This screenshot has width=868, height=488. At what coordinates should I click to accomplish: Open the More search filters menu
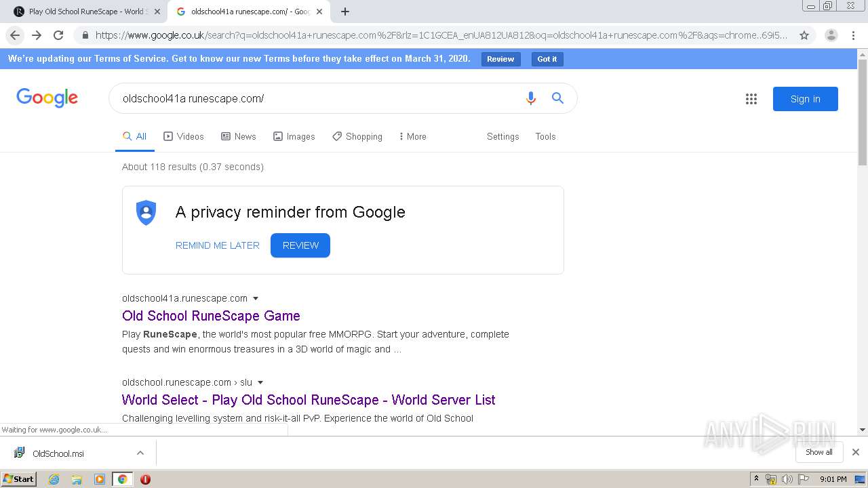(x=412, y=136)
